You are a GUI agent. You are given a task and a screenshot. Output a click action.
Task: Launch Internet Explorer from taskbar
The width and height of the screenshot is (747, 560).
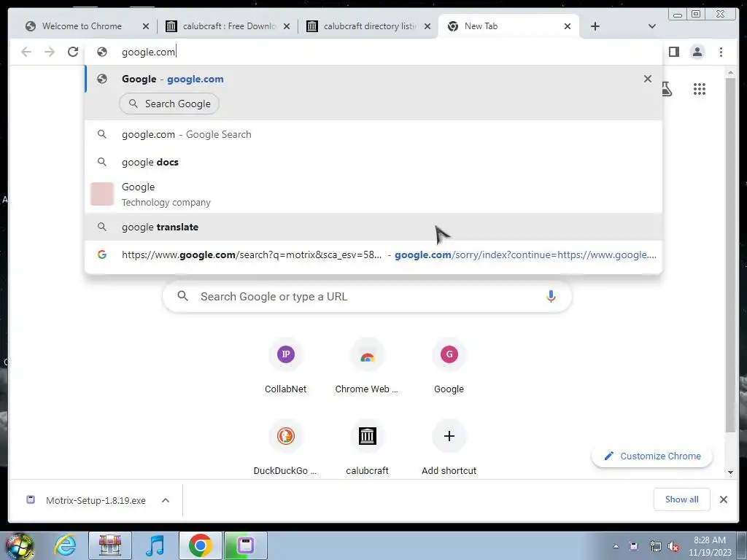(x=65, y=545)
